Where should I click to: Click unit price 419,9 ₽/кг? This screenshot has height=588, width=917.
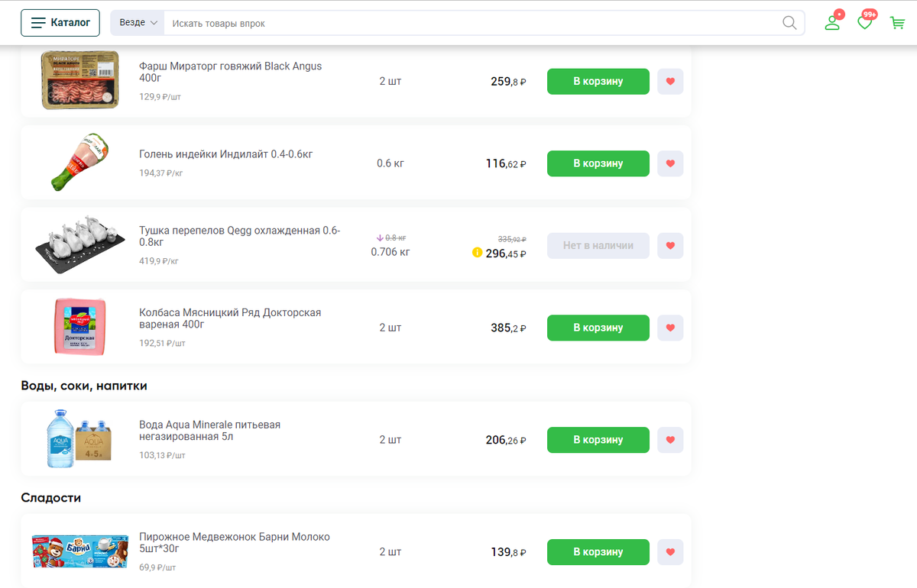click(x=159, y=261)
